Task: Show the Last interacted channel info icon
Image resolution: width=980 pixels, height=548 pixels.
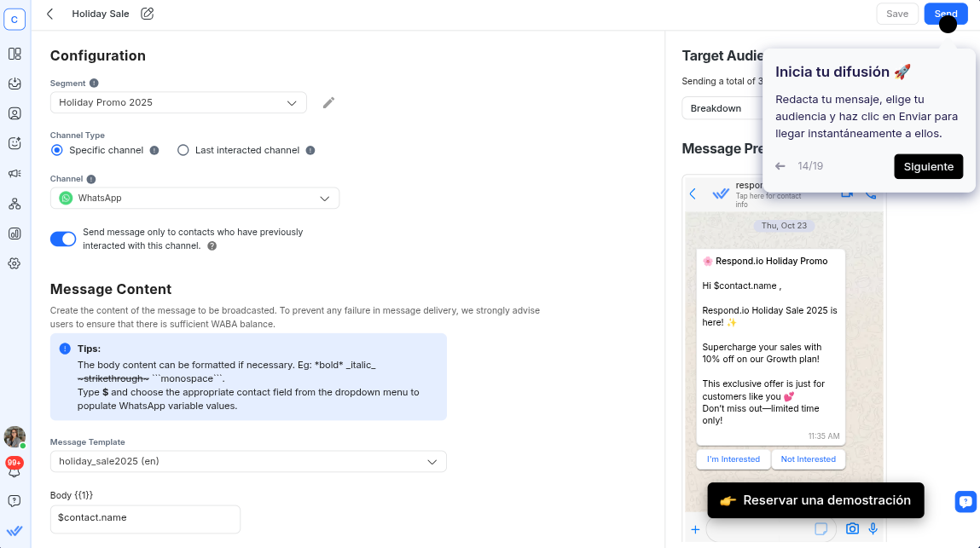Action: coord(310,150)
